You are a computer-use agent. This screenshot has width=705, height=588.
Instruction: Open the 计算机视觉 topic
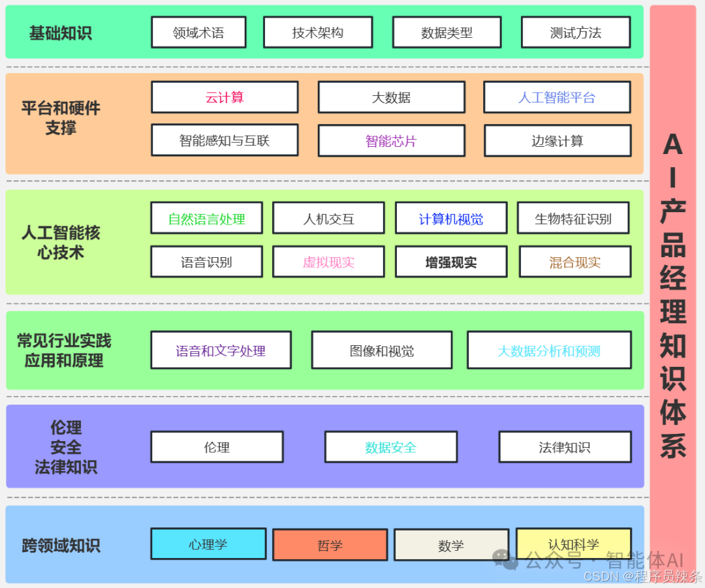click(451, 218)
